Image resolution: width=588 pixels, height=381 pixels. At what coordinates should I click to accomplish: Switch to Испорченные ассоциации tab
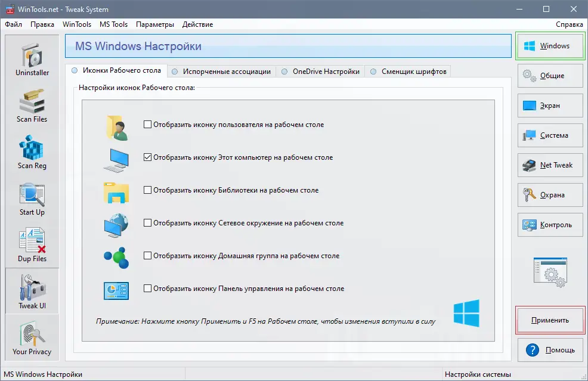click(x=221, y=71)
